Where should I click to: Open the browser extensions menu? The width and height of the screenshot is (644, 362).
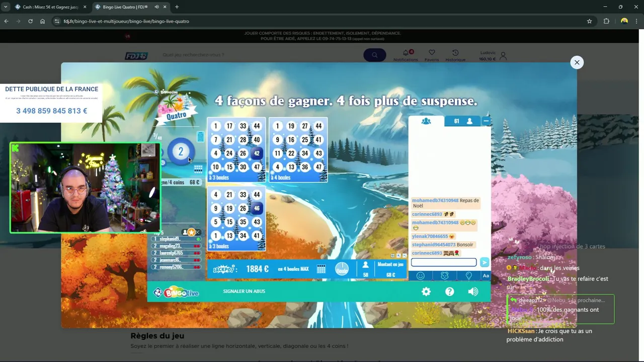pyautogui.click(x=606, y=21)
